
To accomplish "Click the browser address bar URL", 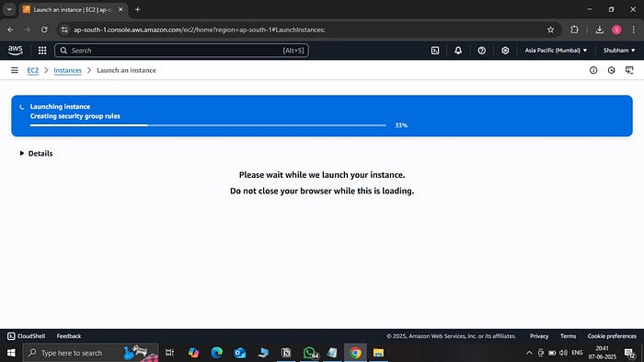I will [200, 29].
